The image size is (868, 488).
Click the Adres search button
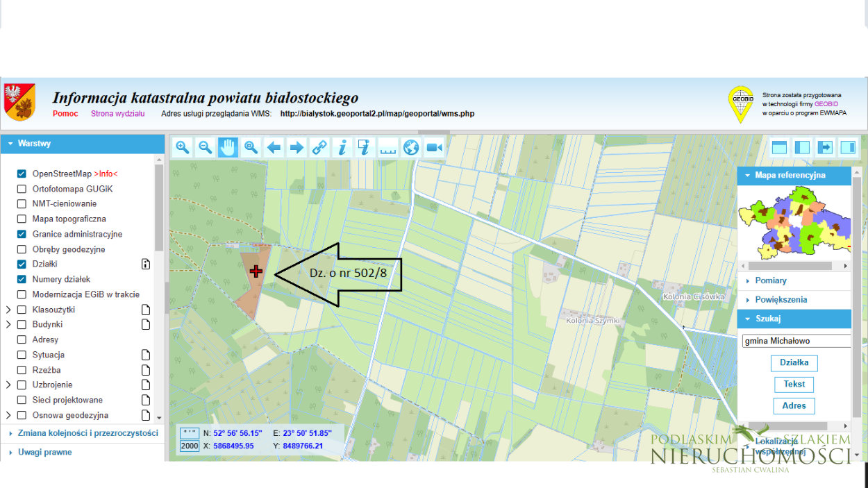click(x=794, y=405)
